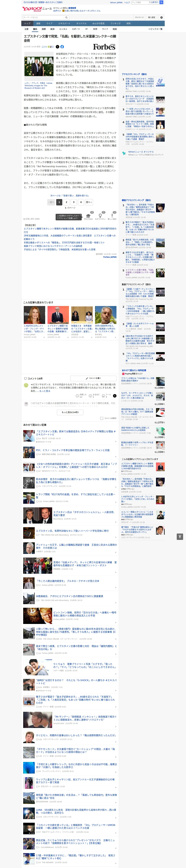Screen dimensions: 186x868
Task: Open the '購入履歴' link
Action: click(x=152, y=17)
